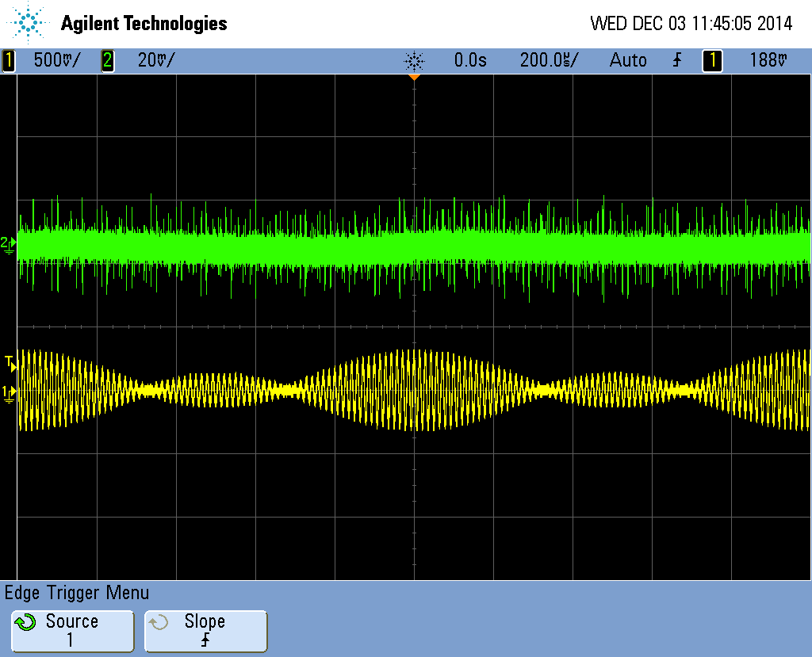
Task: Click the yellow T trigger level marker
Action: 9,364
